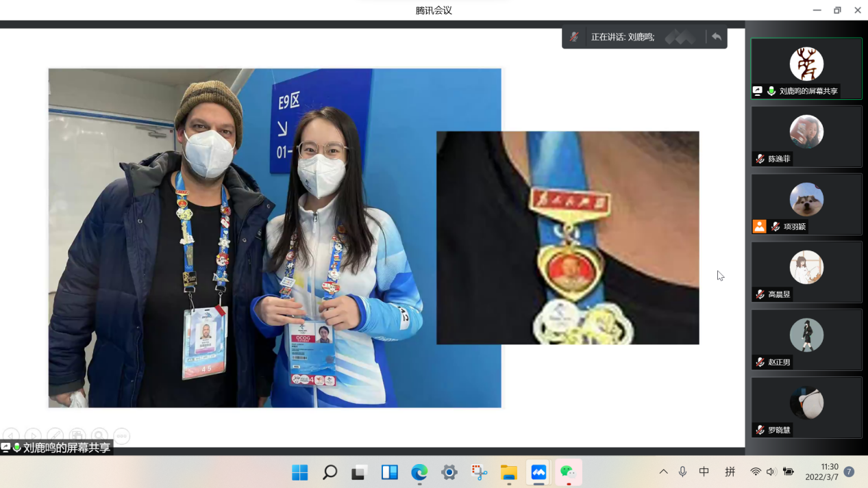Screen dimensions: 868x488
Task: Open the see-all-slides icon in slideshow
Action: point(77,435)
